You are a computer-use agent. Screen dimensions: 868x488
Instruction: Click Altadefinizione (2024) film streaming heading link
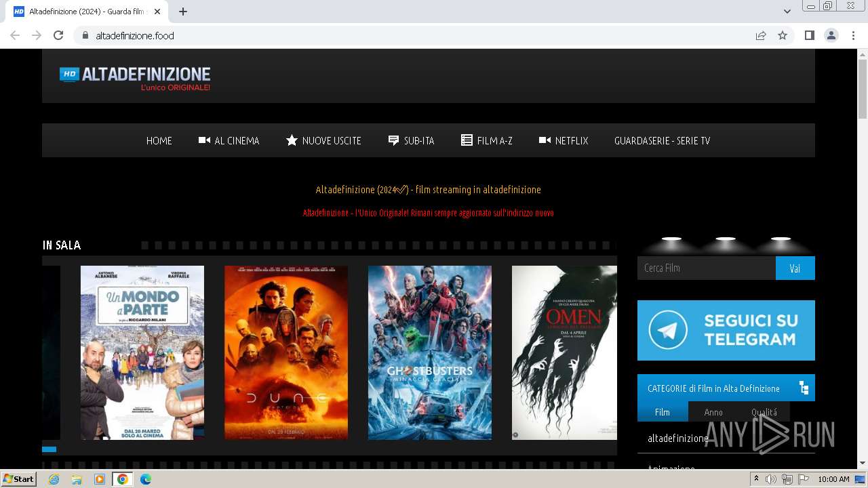(x=428, y=190)
